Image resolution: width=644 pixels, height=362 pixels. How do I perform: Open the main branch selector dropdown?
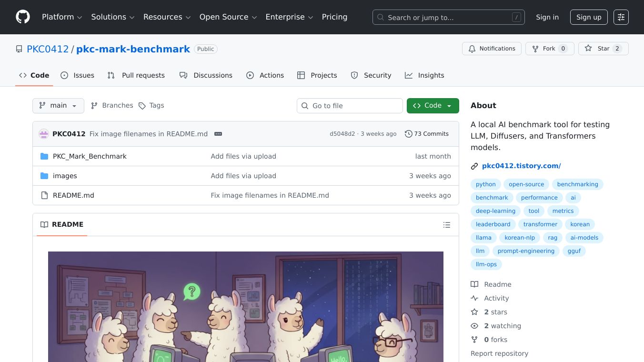point(58,106)
